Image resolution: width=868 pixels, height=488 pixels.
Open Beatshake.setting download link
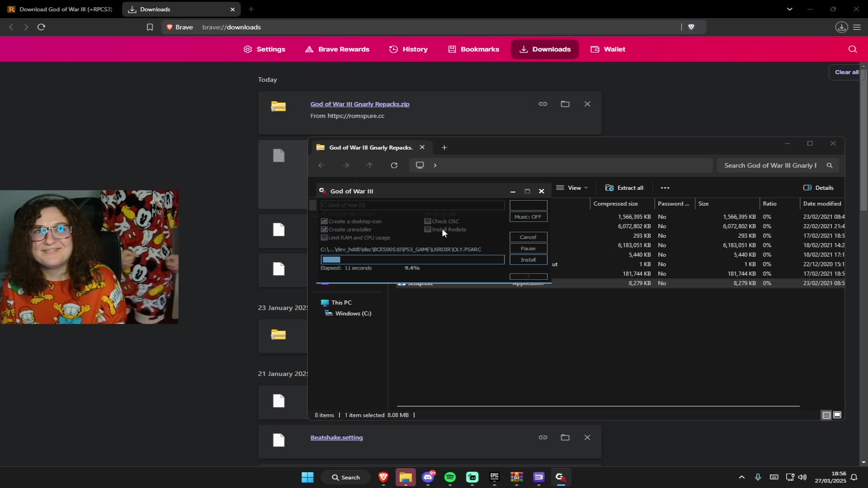click(x=336, y=437)
